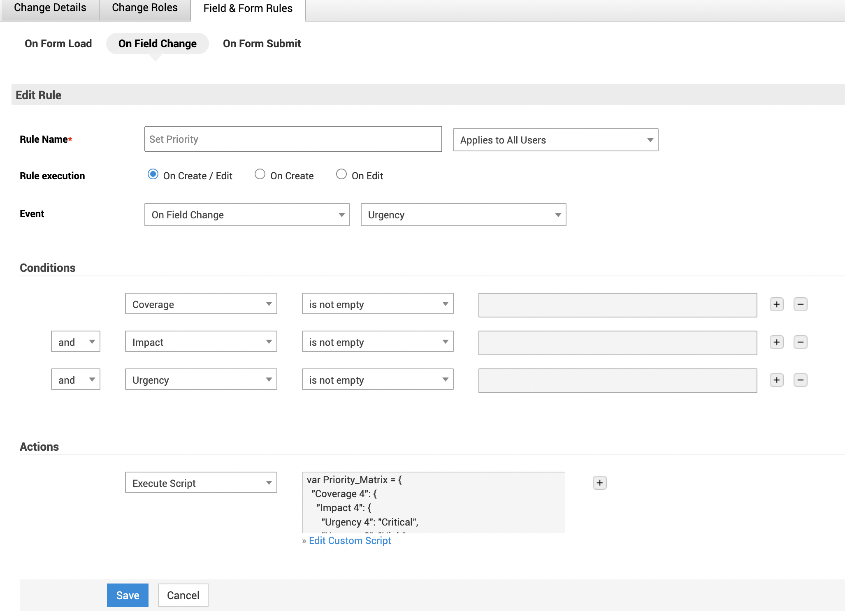
Task: Open the Edit Custom Script link
Action: [x=350, y=541]
